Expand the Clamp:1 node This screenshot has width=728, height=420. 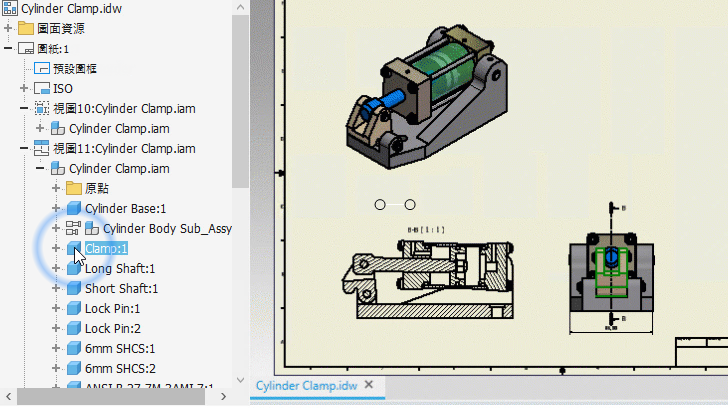pos(56,248)
